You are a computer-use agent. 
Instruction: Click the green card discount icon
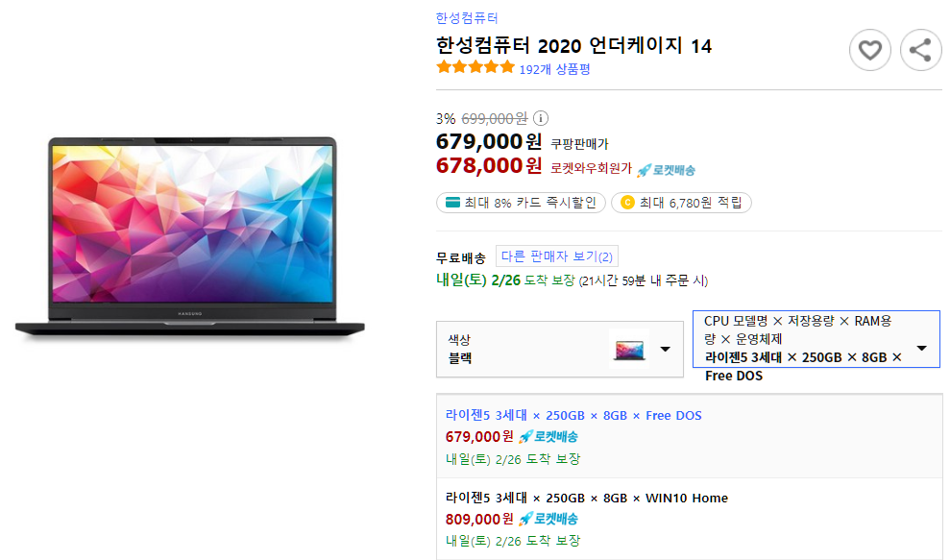(452, 203)
